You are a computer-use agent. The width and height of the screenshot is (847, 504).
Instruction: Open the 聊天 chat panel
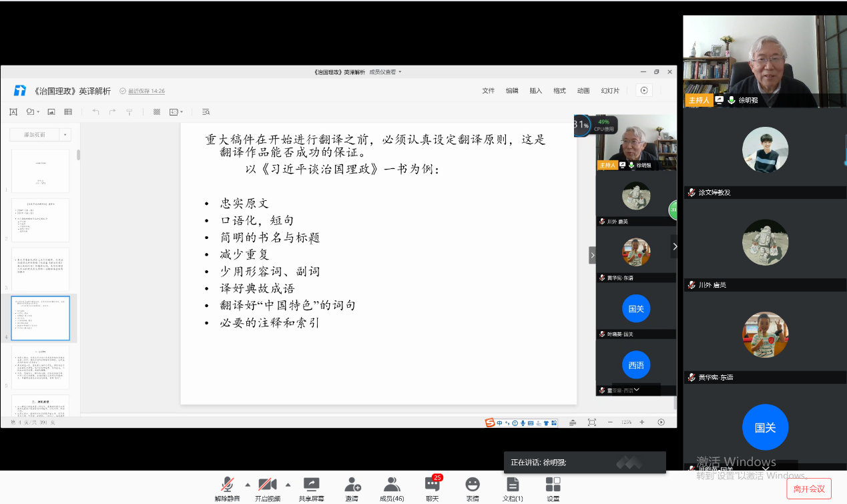[432, 485]
